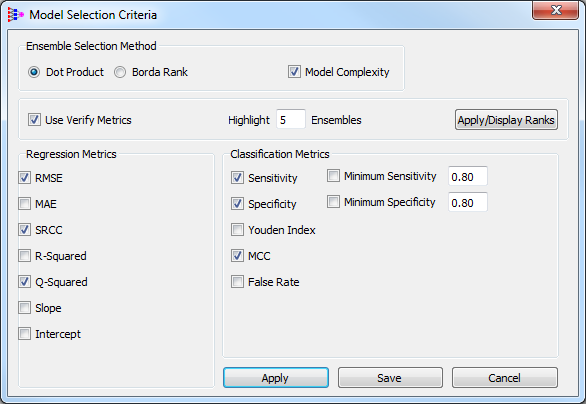Enable the R-Squared metric
The image size is (586, 404).
(25, 256)
